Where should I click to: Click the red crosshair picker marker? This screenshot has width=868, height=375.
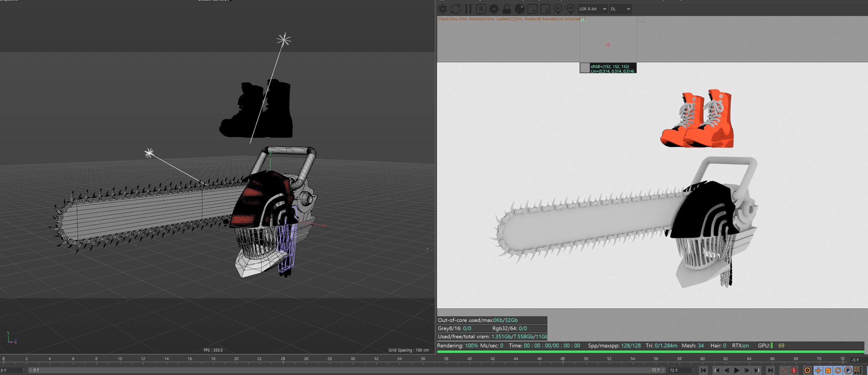(x=608, y=44)
